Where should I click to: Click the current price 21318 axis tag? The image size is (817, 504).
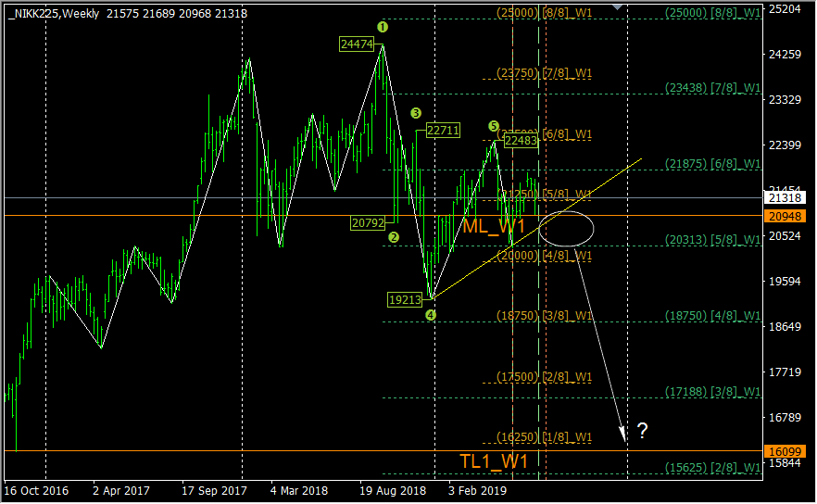(x=785, y=198)
